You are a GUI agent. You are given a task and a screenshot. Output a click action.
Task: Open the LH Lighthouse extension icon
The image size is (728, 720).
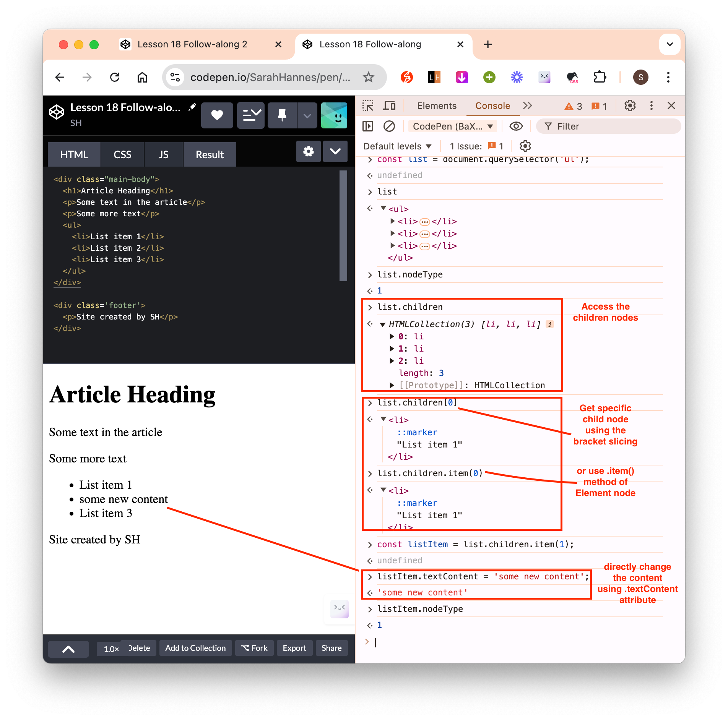(x=434, y=78)
